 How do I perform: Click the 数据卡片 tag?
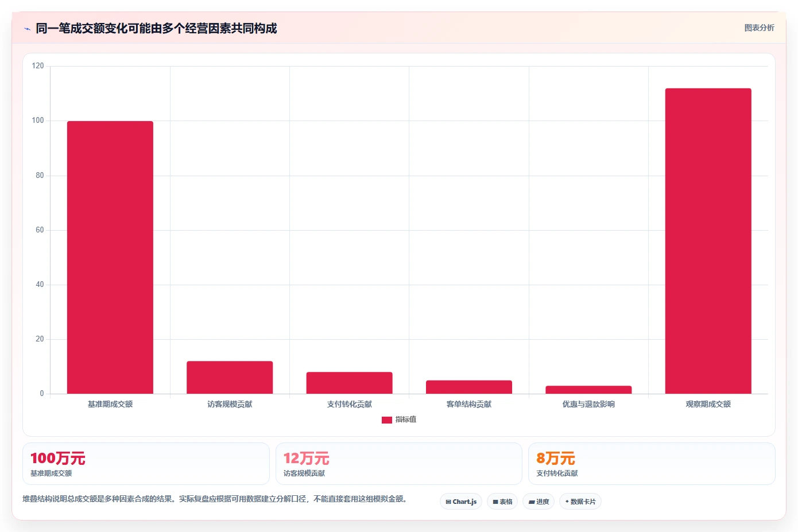(580, 502)
